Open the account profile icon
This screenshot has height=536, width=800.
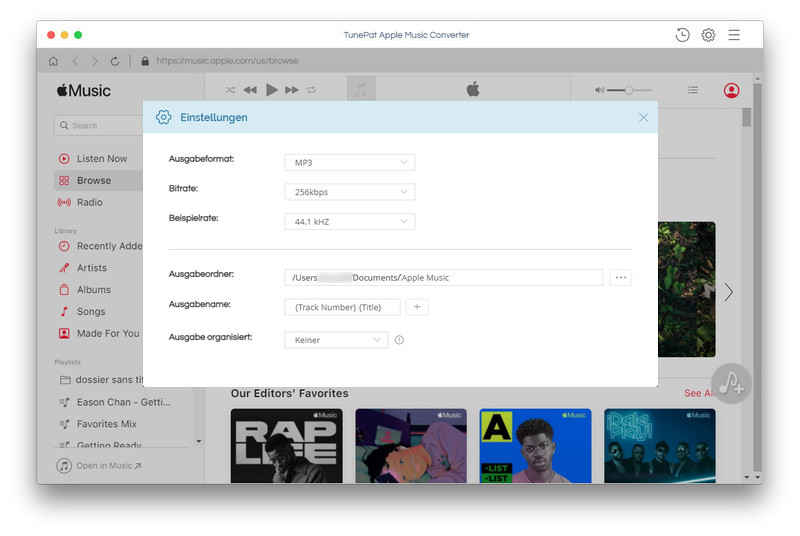pyautogui.click(x=731, y=90)
